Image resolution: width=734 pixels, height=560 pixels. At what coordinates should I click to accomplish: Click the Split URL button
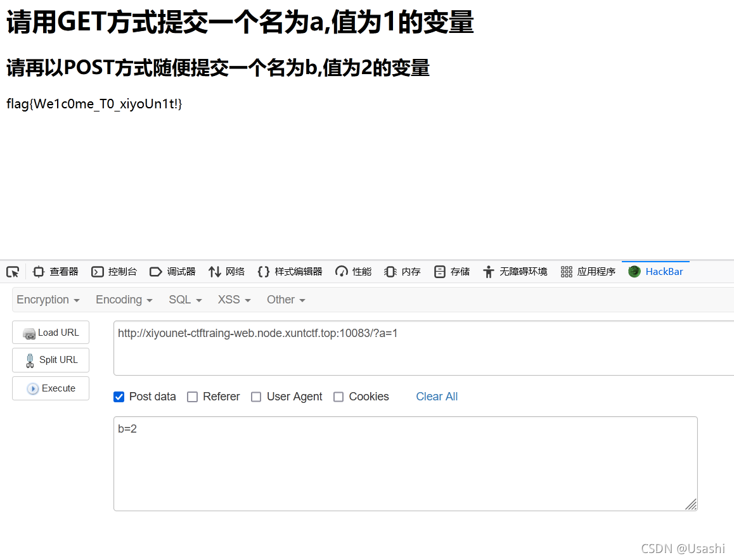51,360
